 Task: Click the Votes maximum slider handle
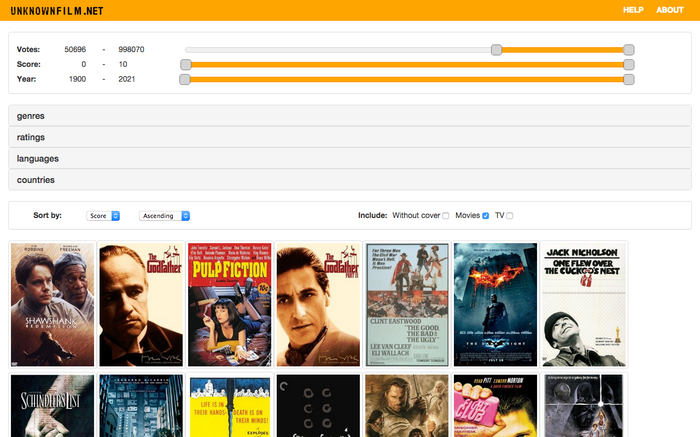629,50
